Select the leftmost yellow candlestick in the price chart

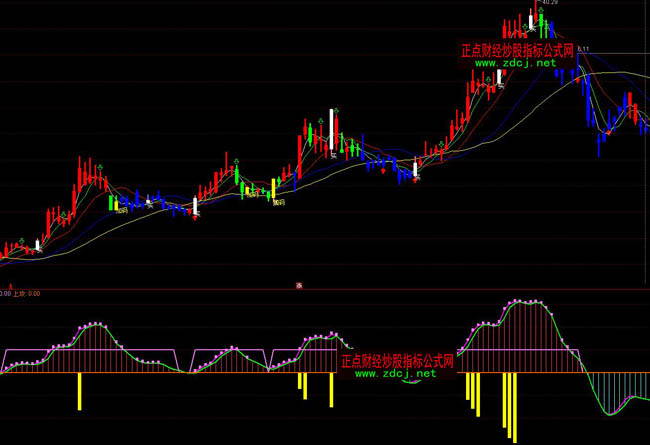pos(115,203)
